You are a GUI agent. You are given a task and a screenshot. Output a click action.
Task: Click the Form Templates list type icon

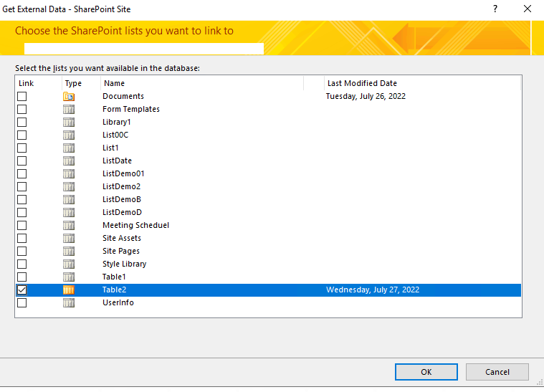click(x=69, y=109)
